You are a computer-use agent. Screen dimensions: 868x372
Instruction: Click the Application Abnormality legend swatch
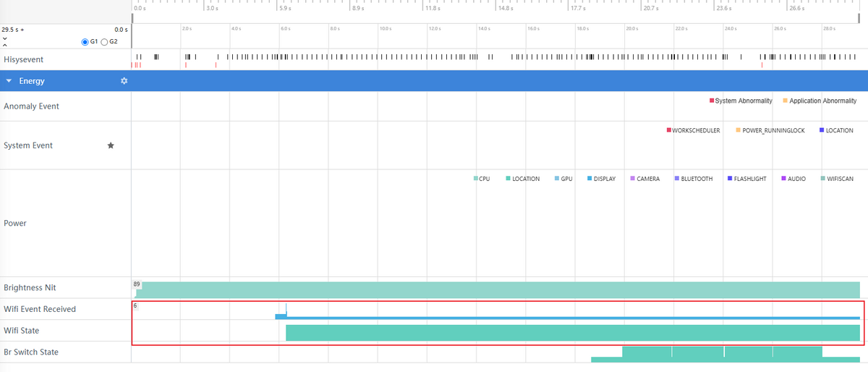point(784,101)
